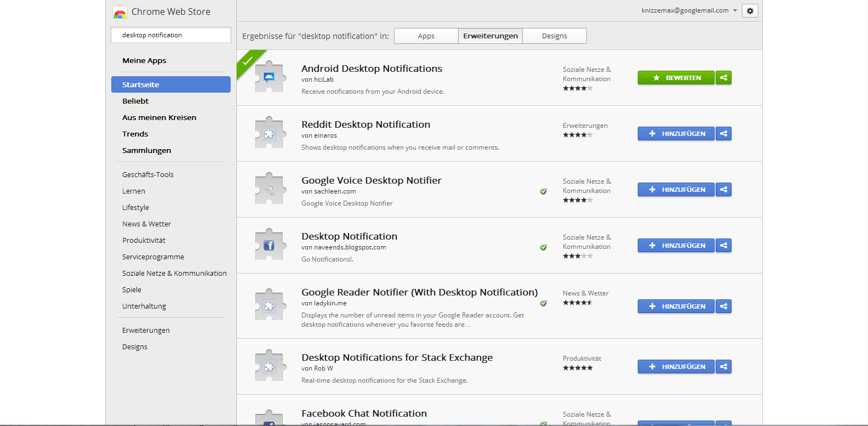Share the naveends Desktop Notification extension
This screenshot has height=426, width=868.
723,246
